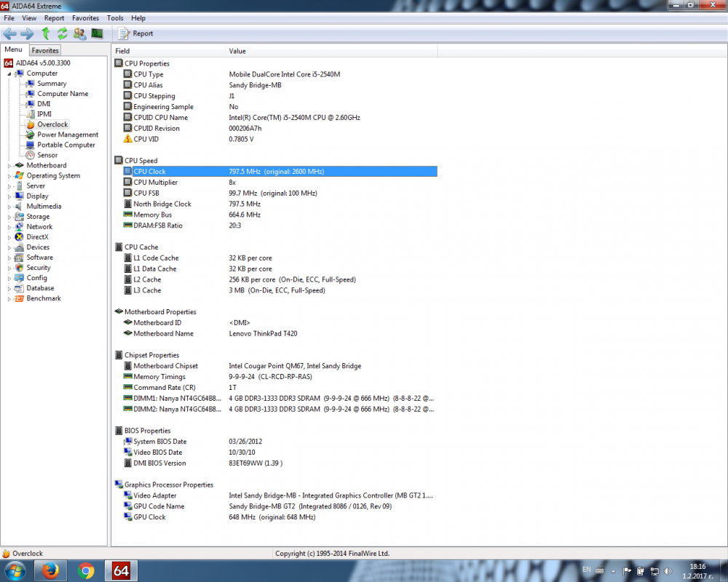Image resolution: width=728 pixels, height=582 pixels.
Task: Open the View menu
Action: click(x=29, y=18)
